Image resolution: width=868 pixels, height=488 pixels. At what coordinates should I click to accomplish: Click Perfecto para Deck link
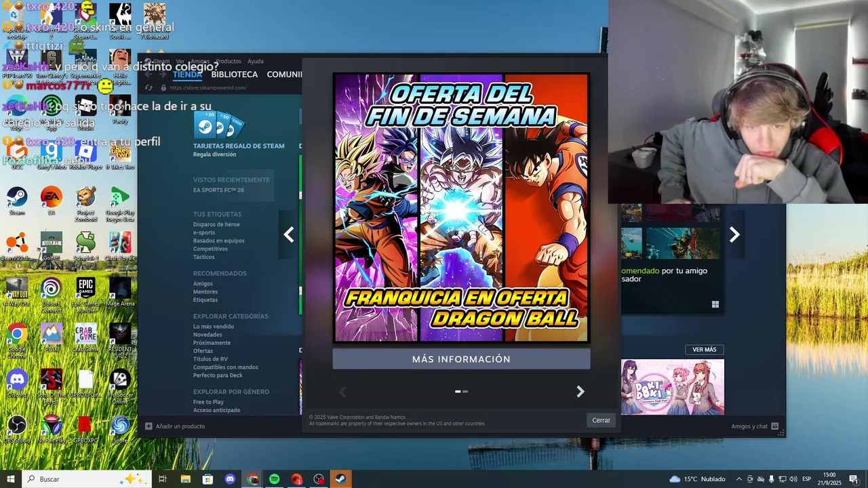218,375
